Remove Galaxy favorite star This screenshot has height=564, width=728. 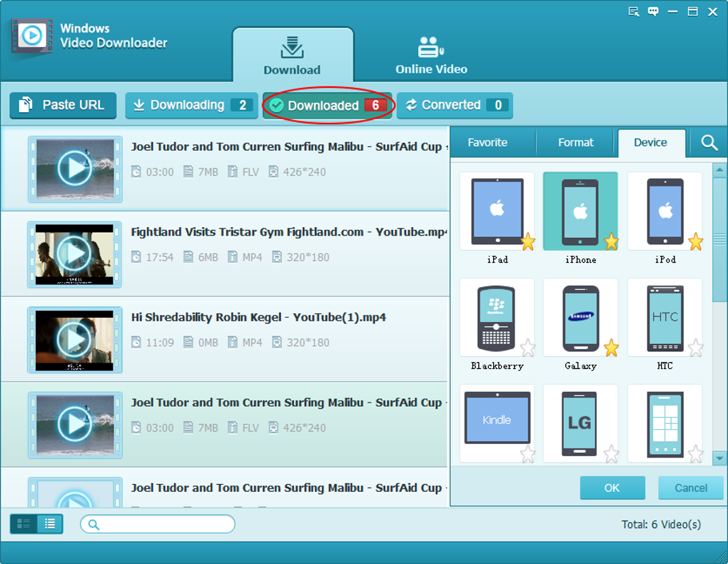pyautogui.click(x=612, y=348)
